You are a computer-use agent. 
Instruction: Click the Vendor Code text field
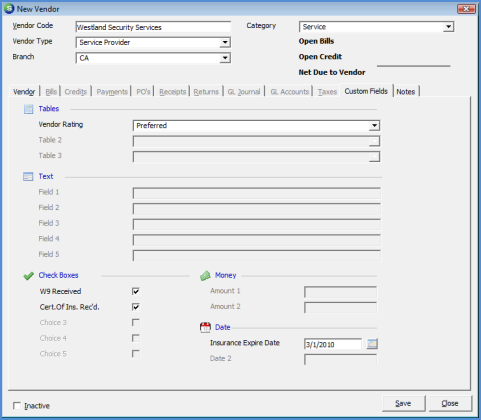[x=153, y=27]
